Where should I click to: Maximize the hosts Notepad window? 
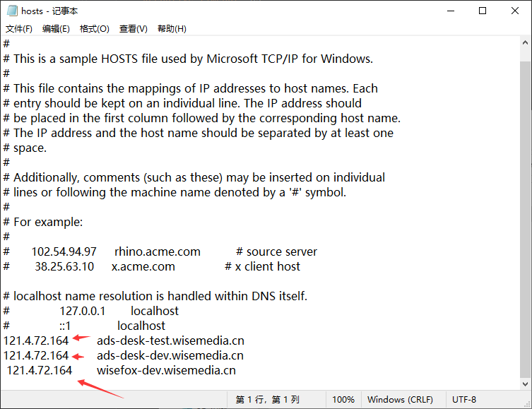pos(483,11)
